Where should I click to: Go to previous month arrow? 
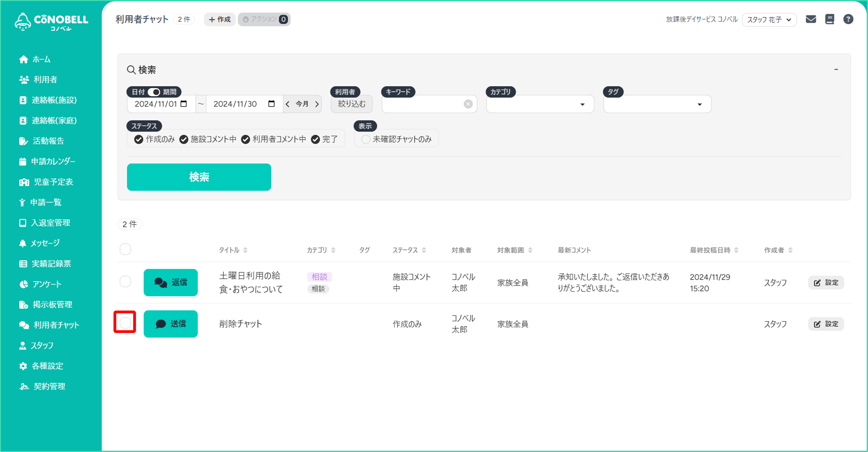pos(287,104)
